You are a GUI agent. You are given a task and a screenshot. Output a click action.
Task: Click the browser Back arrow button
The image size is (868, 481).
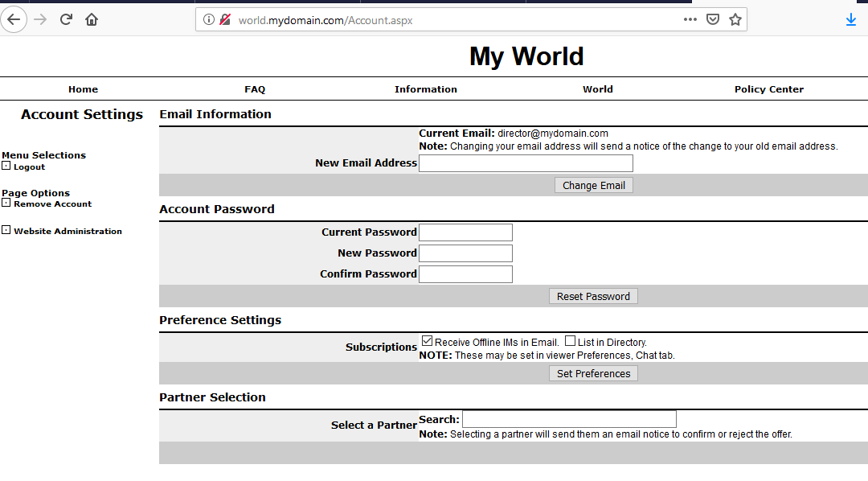pos(14,20)
